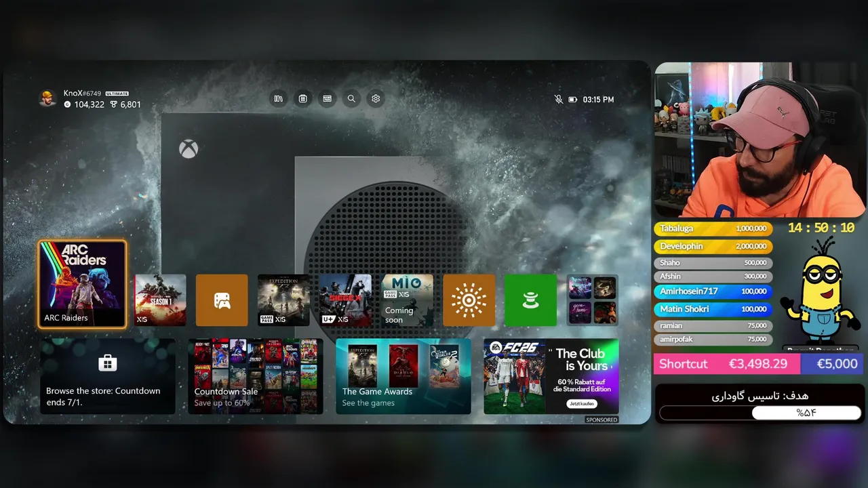Image resolution: width=868 pixels, height=488 pixels.
Task: Open the Expedition game tile in recent row
Action: tap(283, 300)
